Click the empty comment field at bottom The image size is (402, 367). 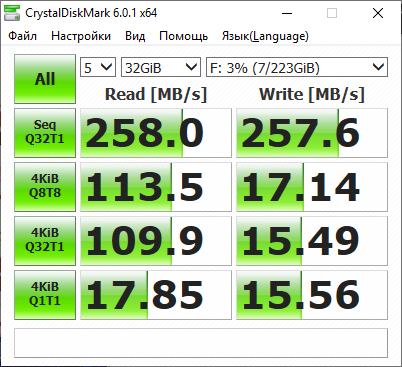pos(201,343)
